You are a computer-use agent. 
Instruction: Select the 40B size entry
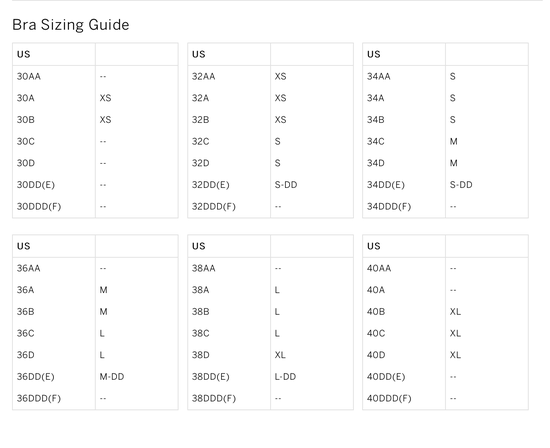[x=376, y=312]
